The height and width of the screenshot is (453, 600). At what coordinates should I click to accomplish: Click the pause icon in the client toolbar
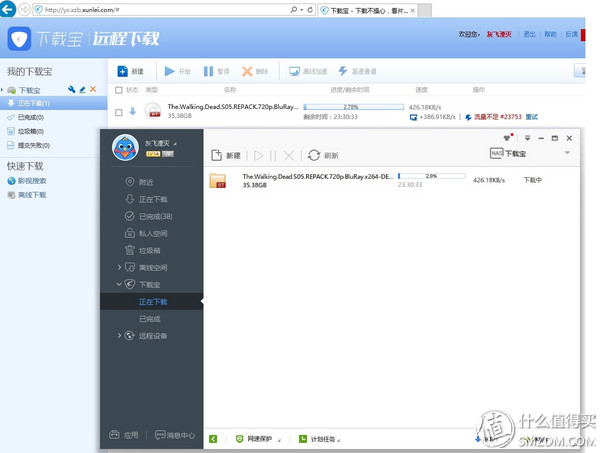pos(273,155)
